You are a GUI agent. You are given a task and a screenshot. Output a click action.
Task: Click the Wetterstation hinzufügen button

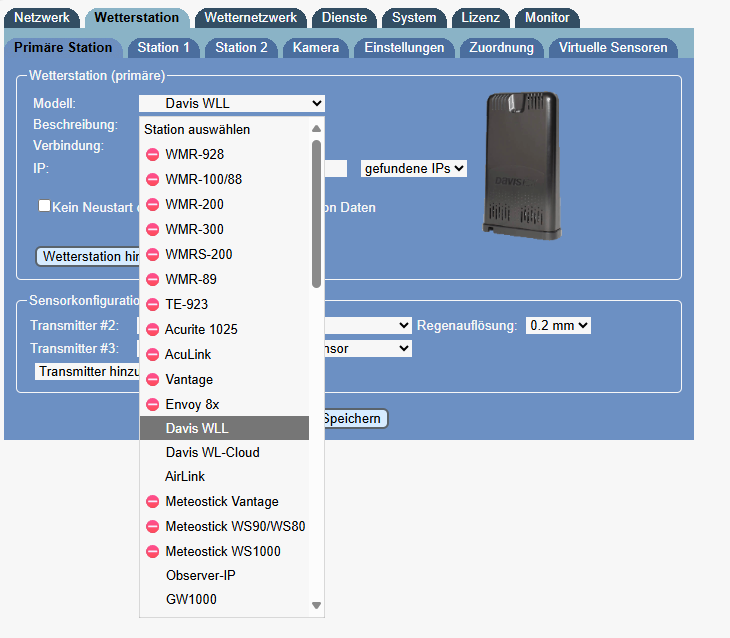tap(88, 257)
